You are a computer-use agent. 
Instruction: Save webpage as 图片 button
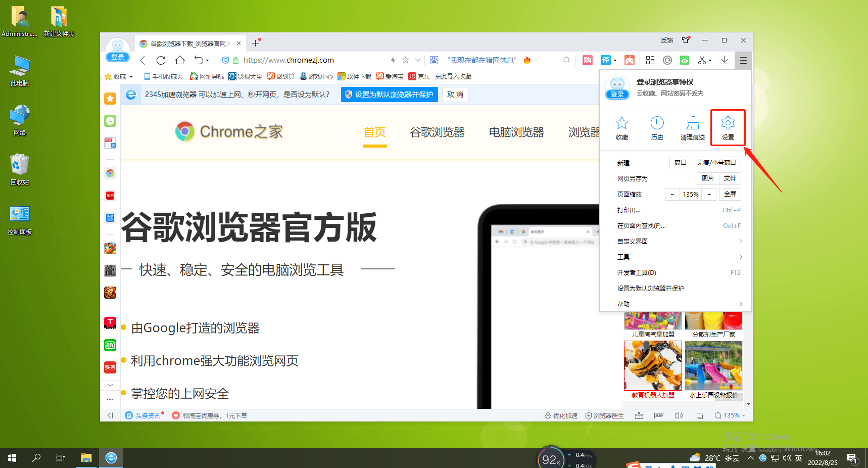pos(707,178)
